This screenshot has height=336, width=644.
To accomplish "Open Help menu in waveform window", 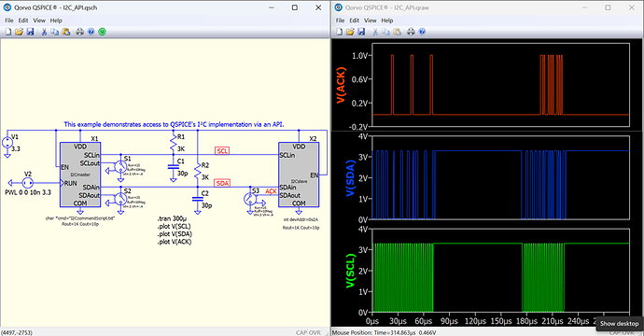I will [387, 21].
